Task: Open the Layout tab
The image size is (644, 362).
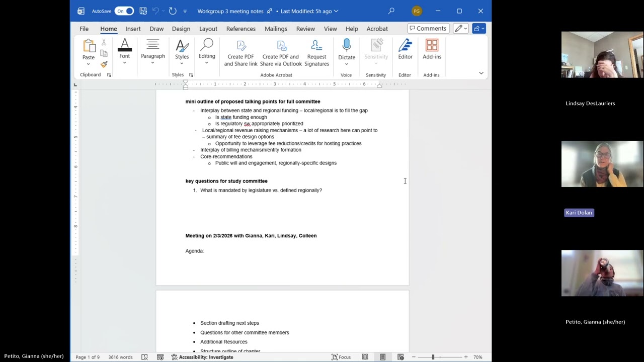Action: [208, 29]
